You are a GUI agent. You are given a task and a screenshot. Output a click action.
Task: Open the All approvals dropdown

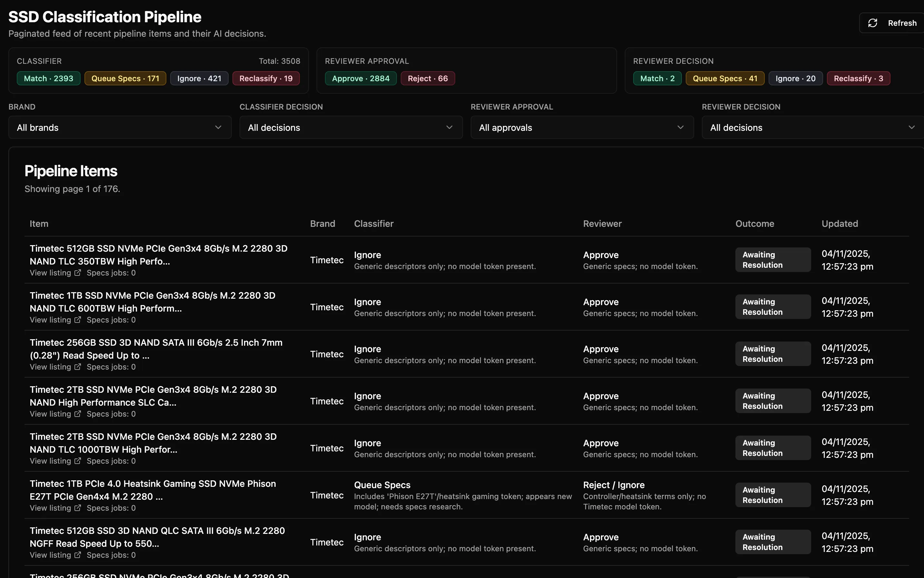[x=582, y=128]
